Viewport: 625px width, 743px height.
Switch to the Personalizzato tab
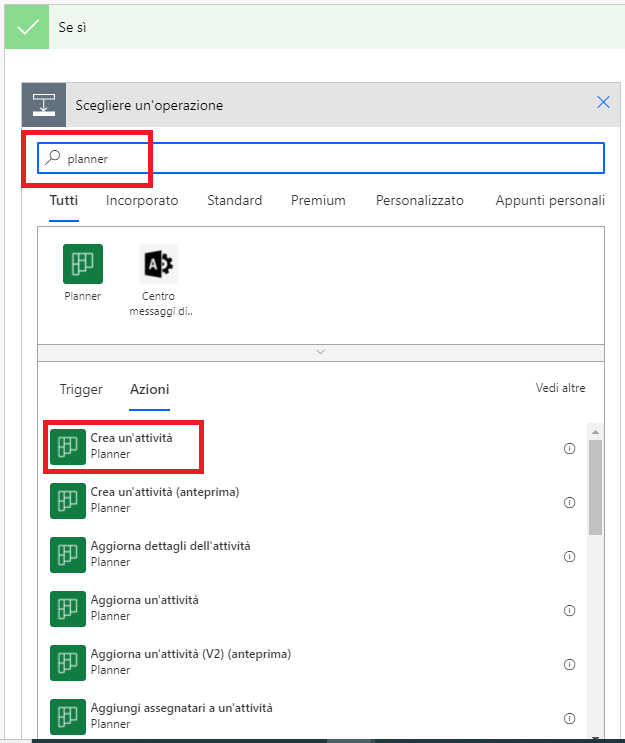coord(420,200)
